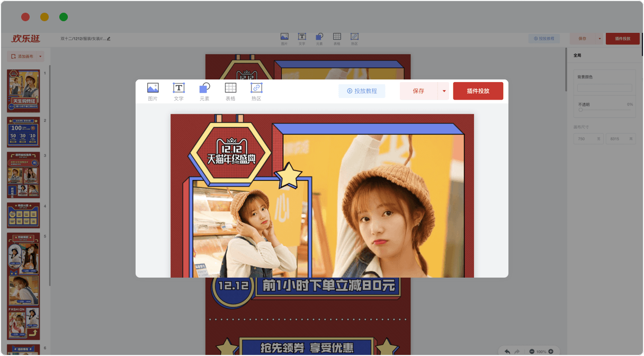Image resolution: width=644 pixels, height=356 pixels.
Task: Click the small dimmed 元素 icon in top toolbar
Action: 319,39
